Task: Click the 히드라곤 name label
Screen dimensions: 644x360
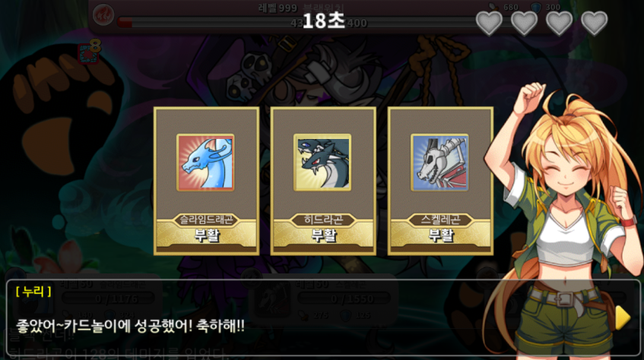Action: click(323, 220)
